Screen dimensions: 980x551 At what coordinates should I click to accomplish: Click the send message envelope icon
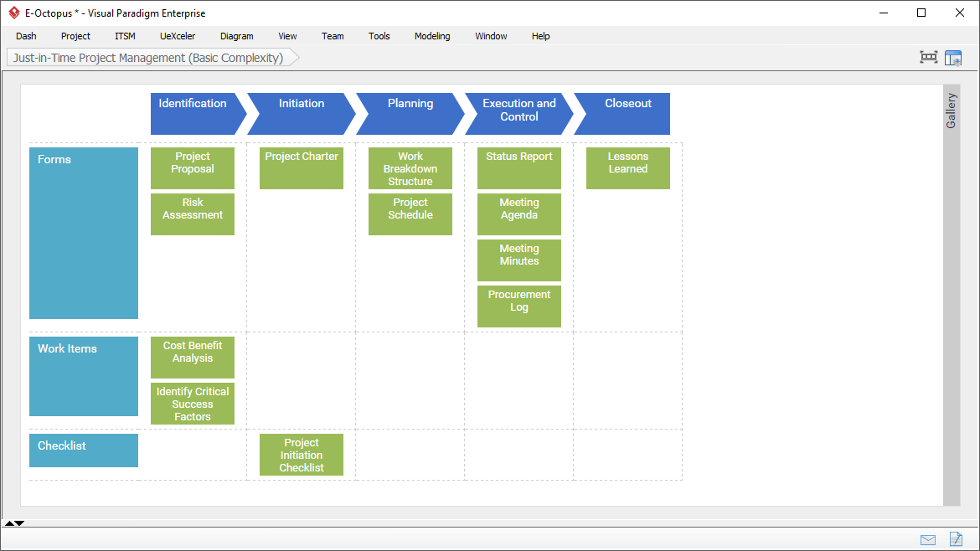click(928, 540)
